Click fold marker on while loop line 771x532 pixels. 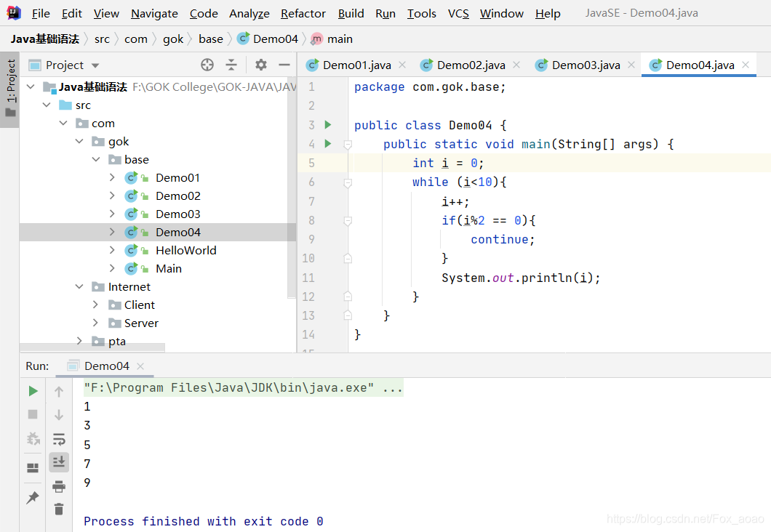348,182
